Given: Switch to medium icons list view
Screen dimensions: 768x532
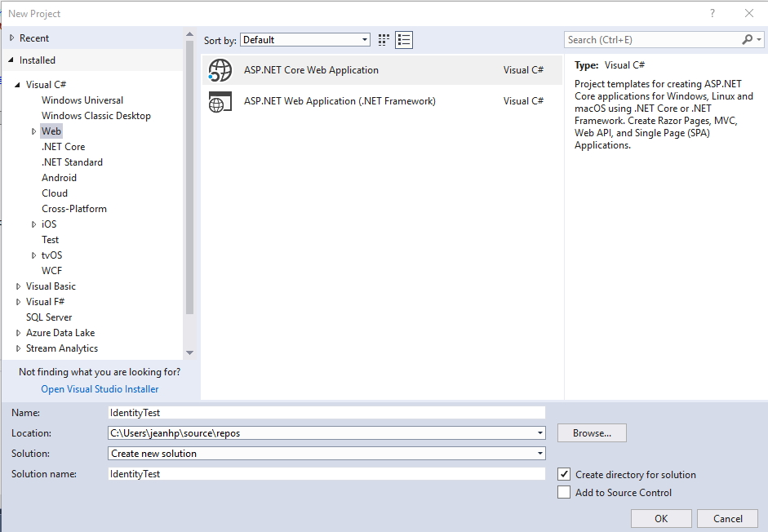Looking at the screenshot, I should 404,40.
